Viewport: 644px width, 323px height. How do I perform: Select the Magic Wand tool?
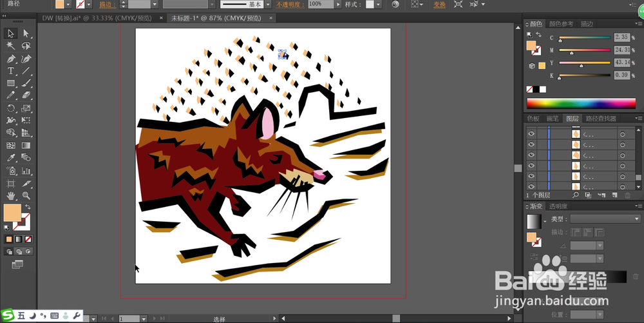click(11, 46)
